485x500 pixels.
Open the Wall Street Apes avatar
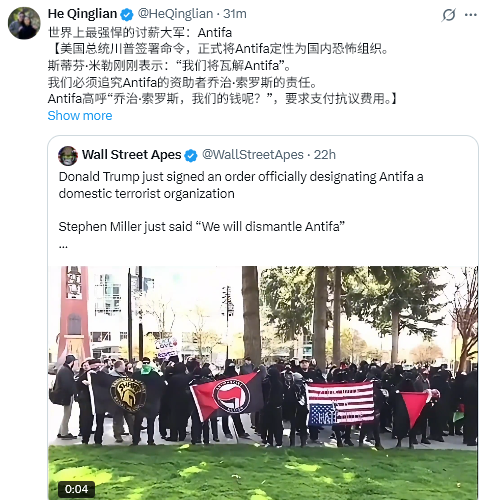(68, 156)
